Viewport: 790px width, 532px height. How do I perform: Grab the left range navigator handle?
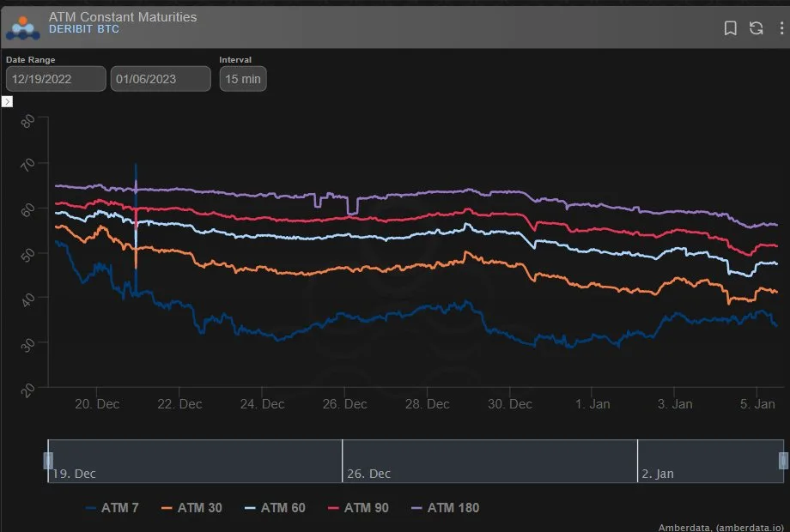click(x=48, y=461)
